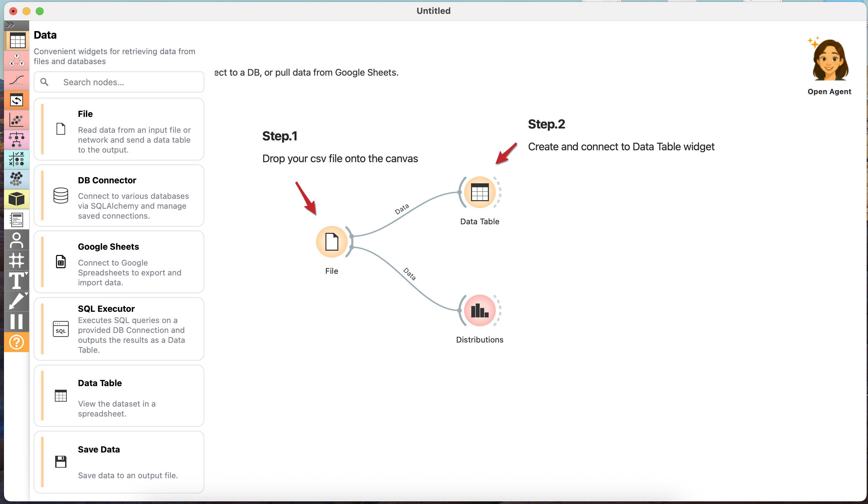
Task: Toggle the canvas grid hash icon
Action: (x=17, y=260)
